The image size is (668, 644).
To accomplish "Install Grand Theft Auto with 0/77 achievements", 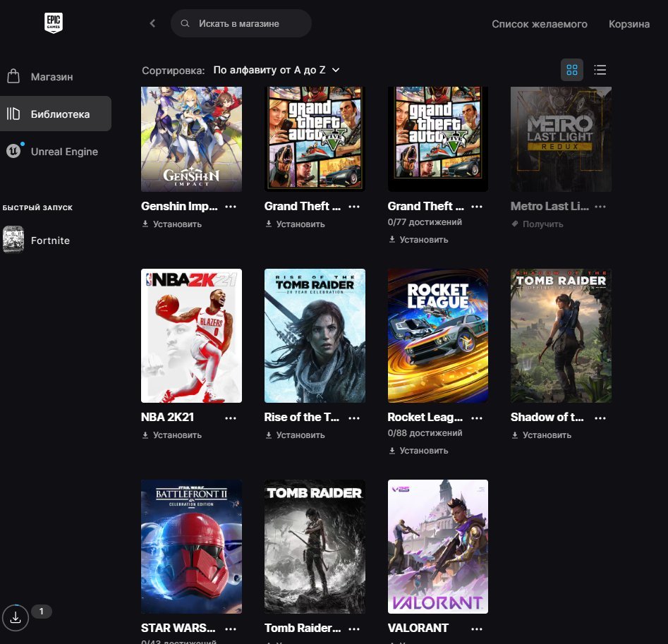I will coord(418,239).
